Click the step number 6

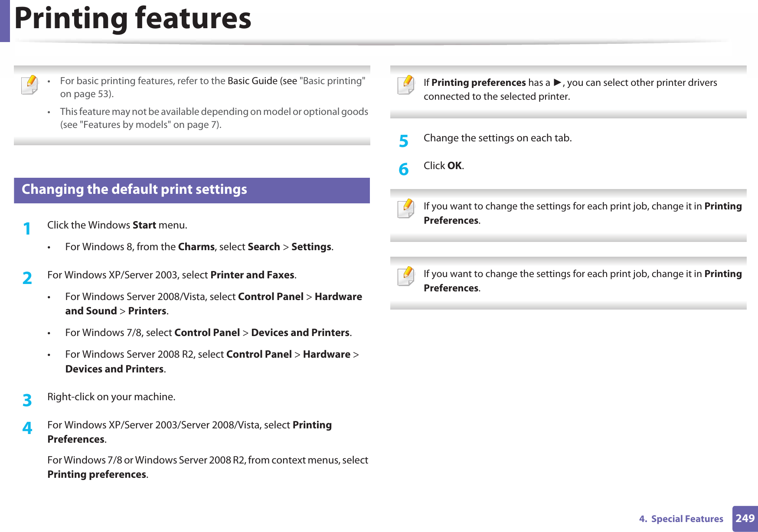pos(403,169)
